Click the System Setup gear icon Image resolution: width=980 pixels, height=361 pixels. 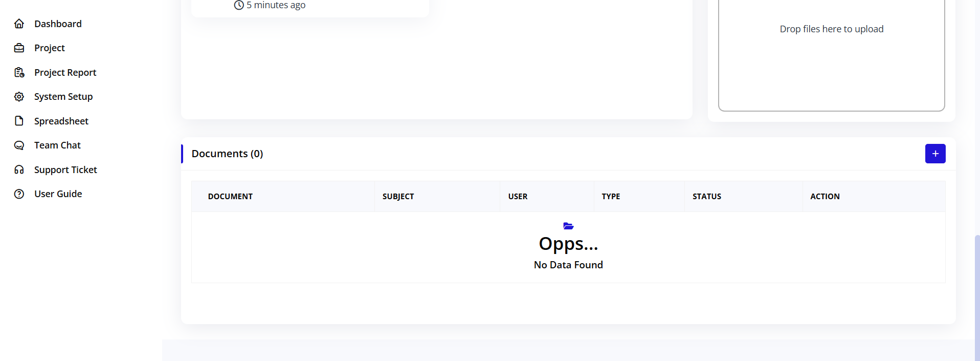19,97
